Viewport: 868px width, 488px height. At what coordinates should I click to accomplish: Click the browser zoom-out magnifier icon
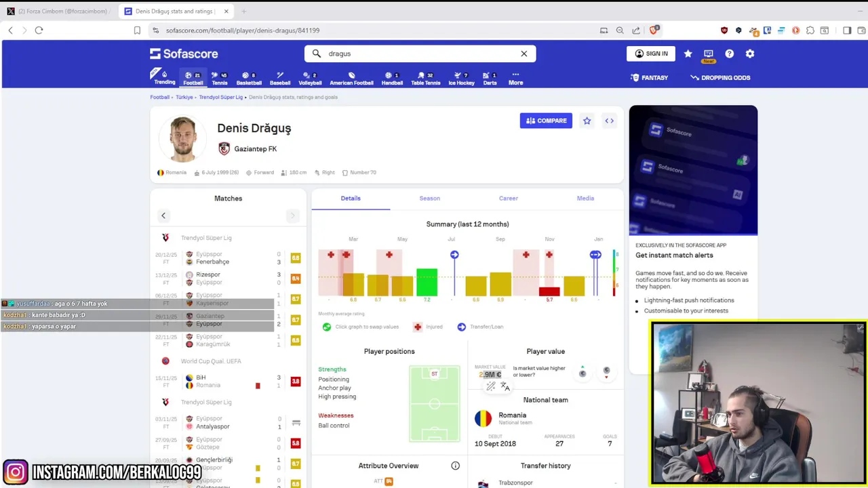[x=620, y=30]
